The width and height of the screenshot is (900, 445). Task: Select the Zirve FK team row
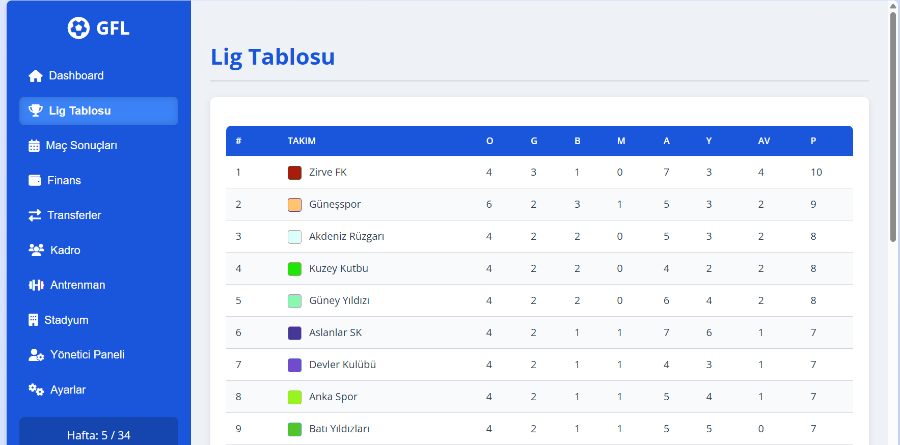539,172
